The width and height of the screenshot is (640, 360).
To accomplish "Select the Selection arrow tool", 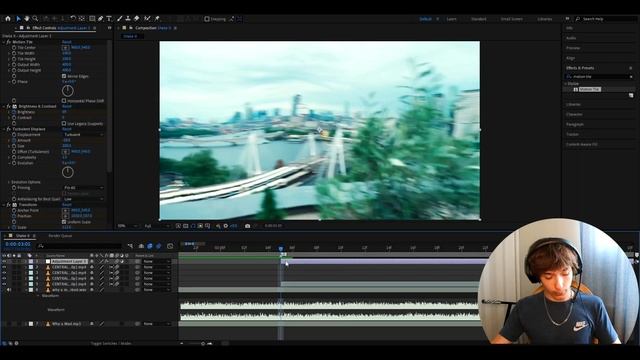I will coord(18,18).
